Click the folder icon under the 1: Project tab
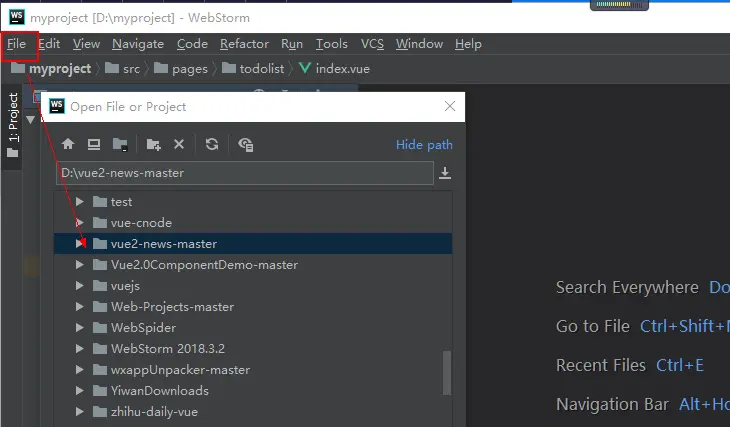The width and height of the screenshot is (730, 427). 13,153
